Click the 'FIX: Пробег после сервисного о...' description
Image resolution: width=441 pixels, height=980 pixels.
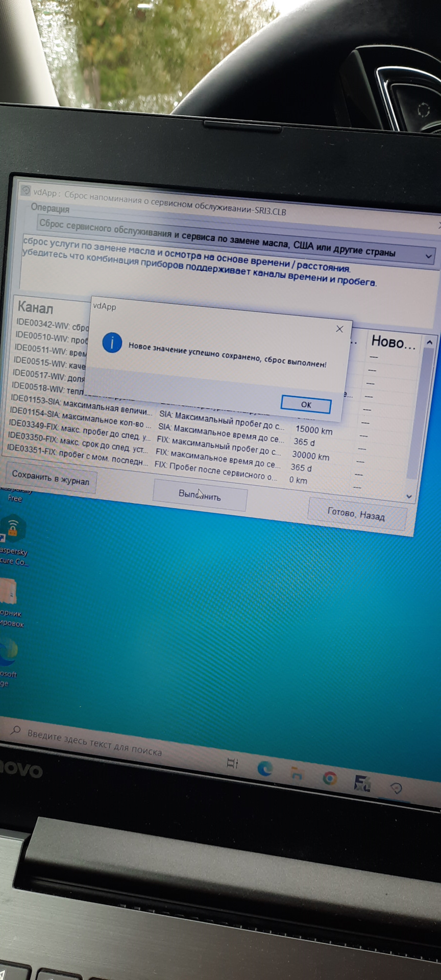[216, 471]
